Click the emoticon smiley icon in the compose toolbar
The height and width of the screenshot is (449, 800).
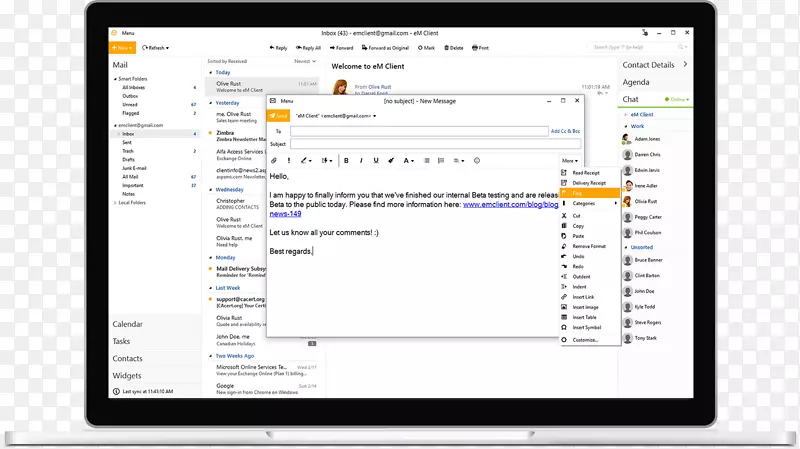476,160
